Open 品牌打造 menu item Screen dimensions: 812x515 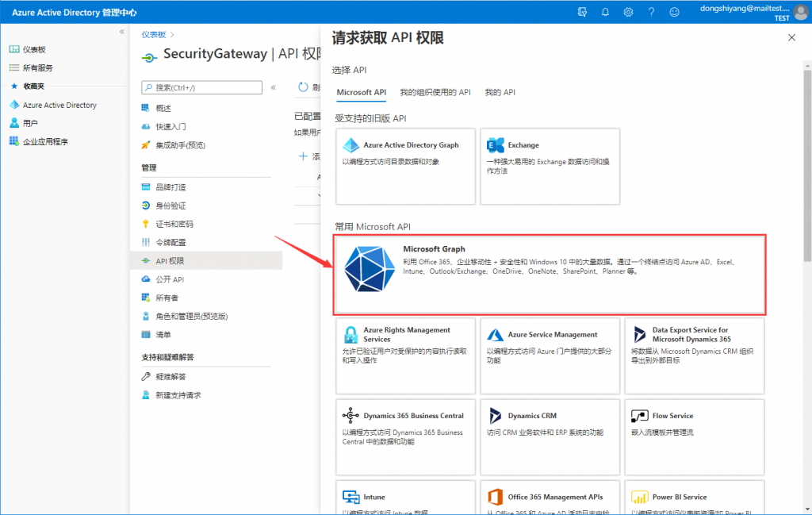206,187
